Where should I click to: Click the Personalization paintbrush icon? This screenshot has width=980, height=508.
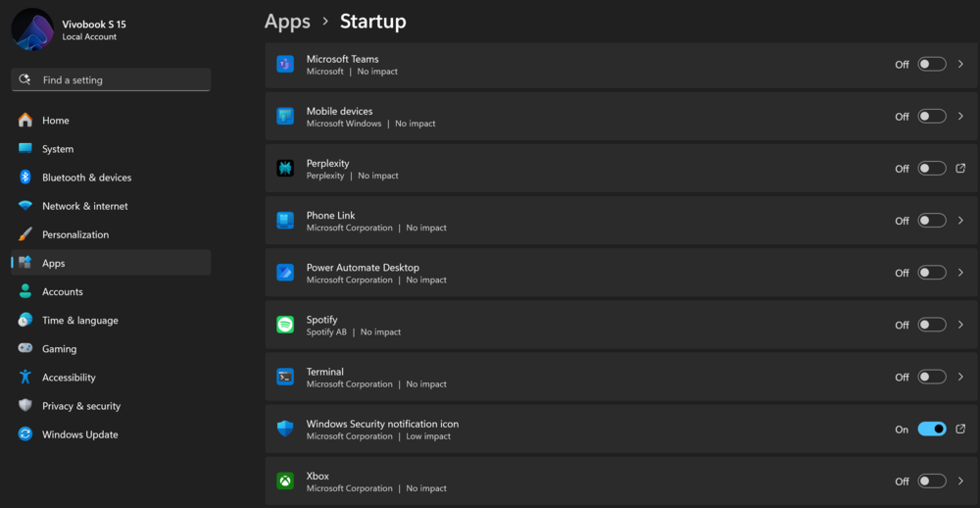(x=25, y=234)
